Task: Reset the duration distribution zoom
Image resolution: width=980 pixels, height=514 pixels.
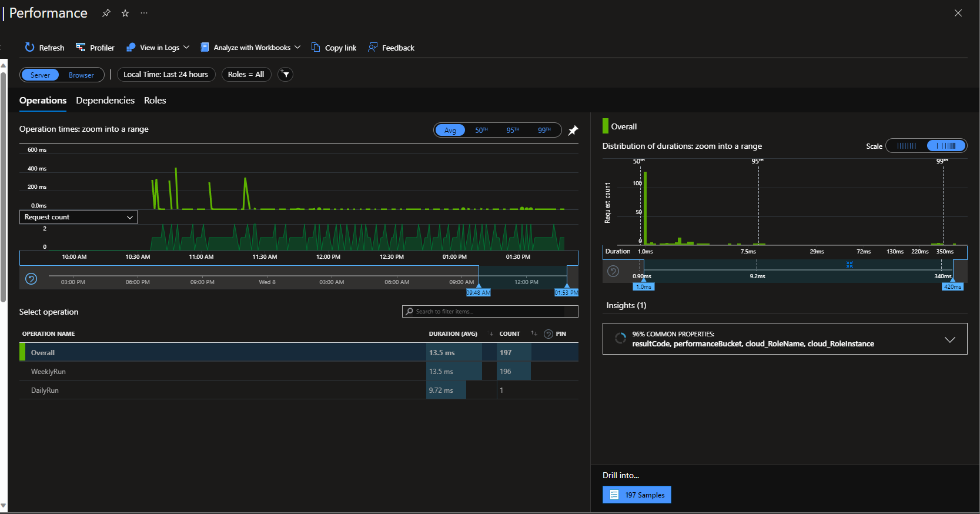Action: tap(613, 271)
